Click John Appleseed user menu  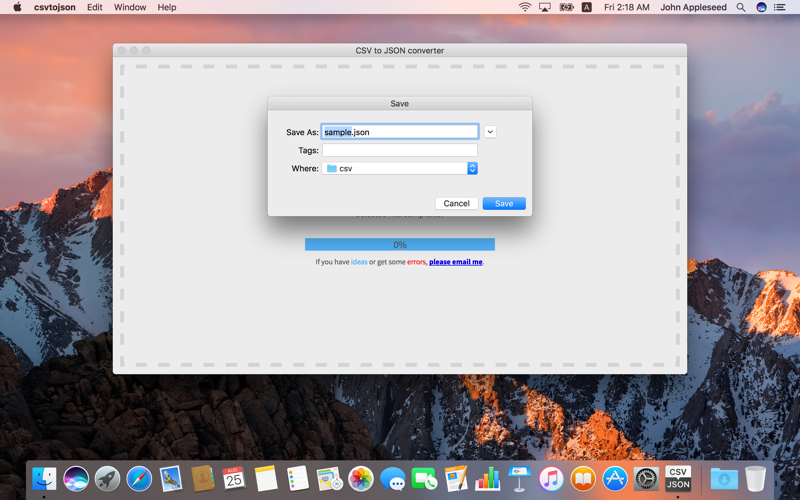tap(693, 7)
